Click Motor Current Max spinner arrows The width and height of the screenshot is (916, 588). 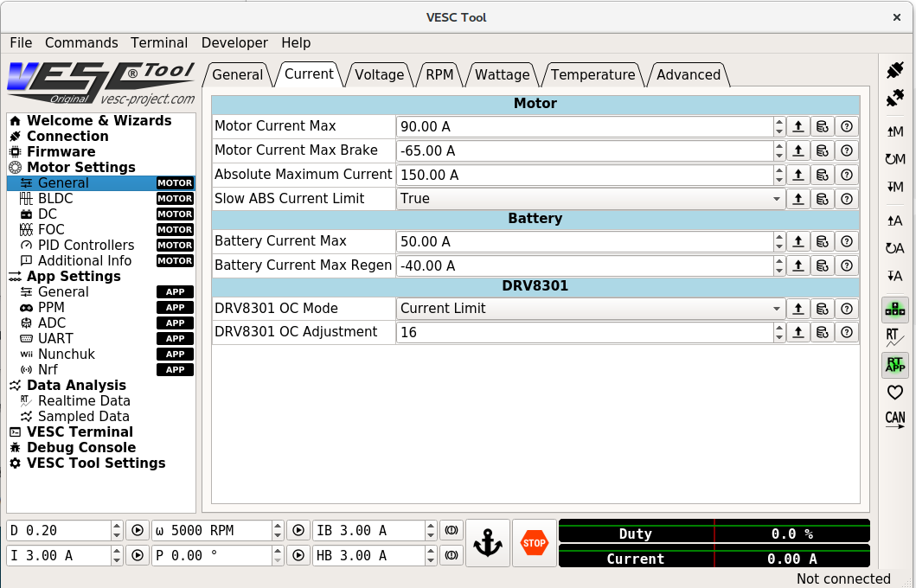point(778,126)
